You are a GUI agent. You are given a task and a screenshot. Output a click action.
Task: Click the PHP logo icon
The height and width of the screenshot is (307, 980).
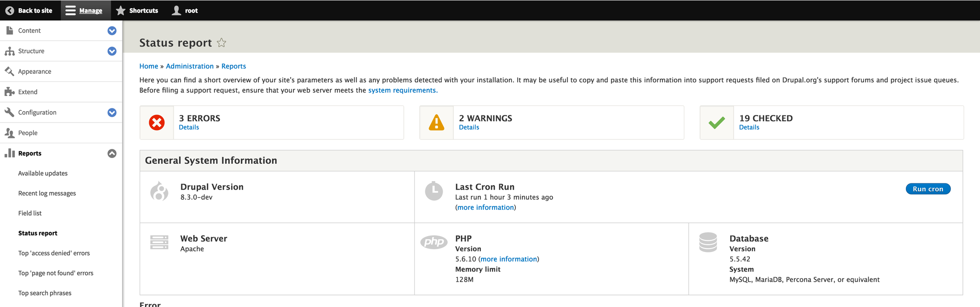click(434, 242)
